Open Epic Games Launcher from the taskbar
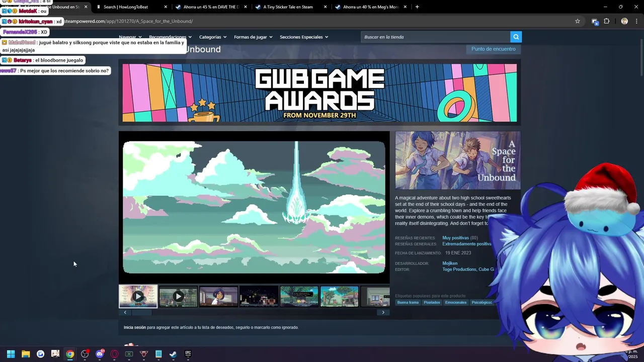644x362 pixels. click(x=188, y=354)
